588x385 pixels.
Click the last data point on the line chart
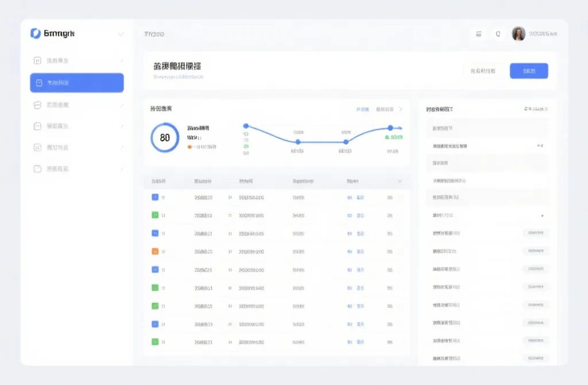coord(390,128)
